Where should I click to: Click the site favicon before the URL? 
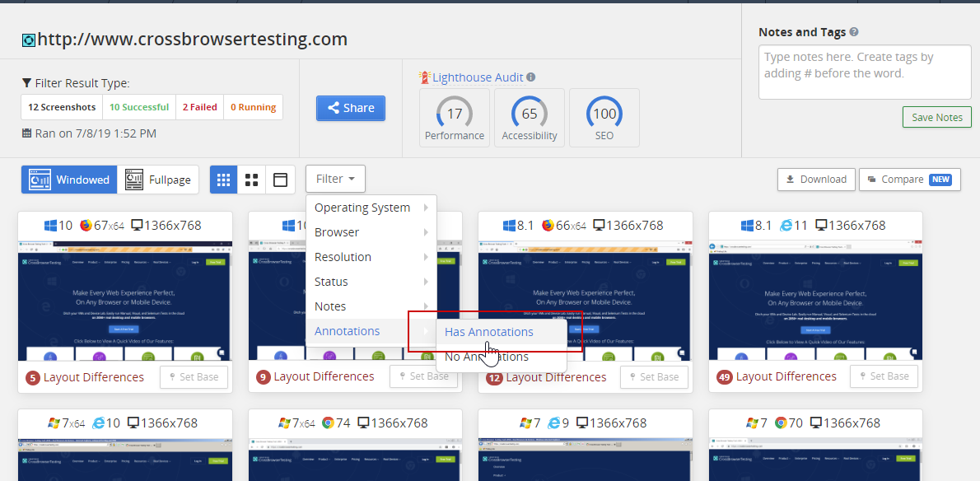[x=29, y=40]
